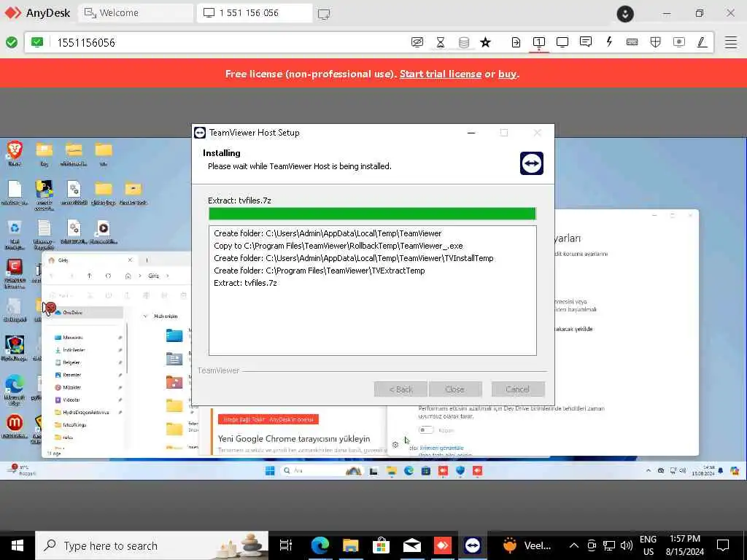Click remote Windows 11 Start button
The image size is (747, 560).
coord(270,471)
